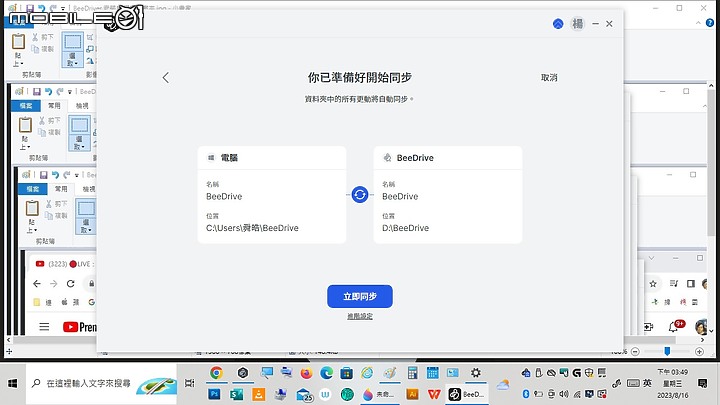Open weather widget on taskbar
Screen dimensions: 720x405
503,385
